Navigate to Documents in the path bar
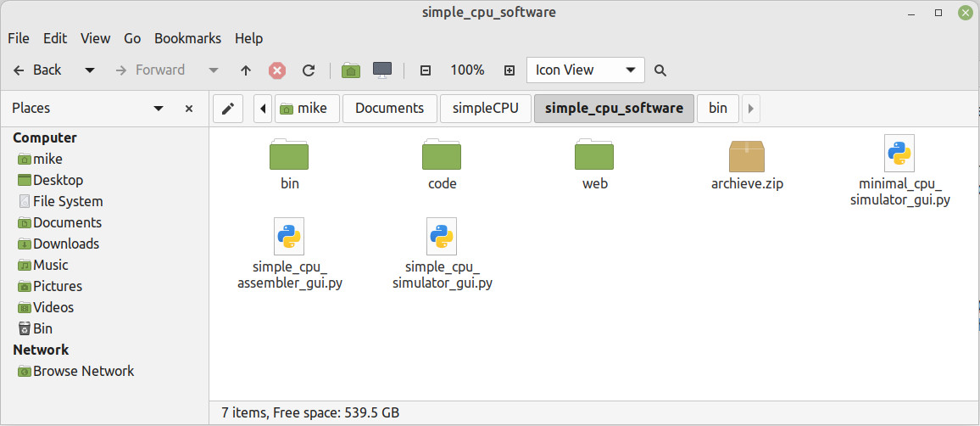 click(389, 109)
